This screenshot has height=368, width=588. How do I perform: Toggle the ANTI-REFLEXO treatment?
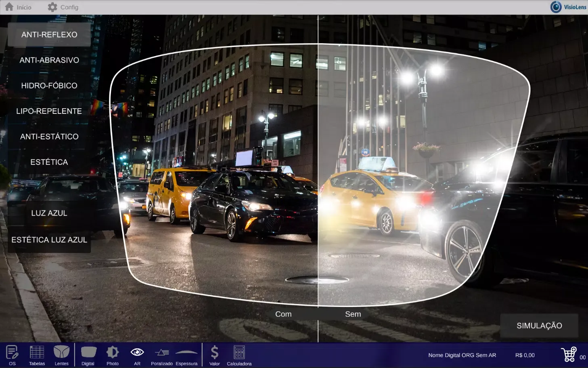tap(49, 34)
